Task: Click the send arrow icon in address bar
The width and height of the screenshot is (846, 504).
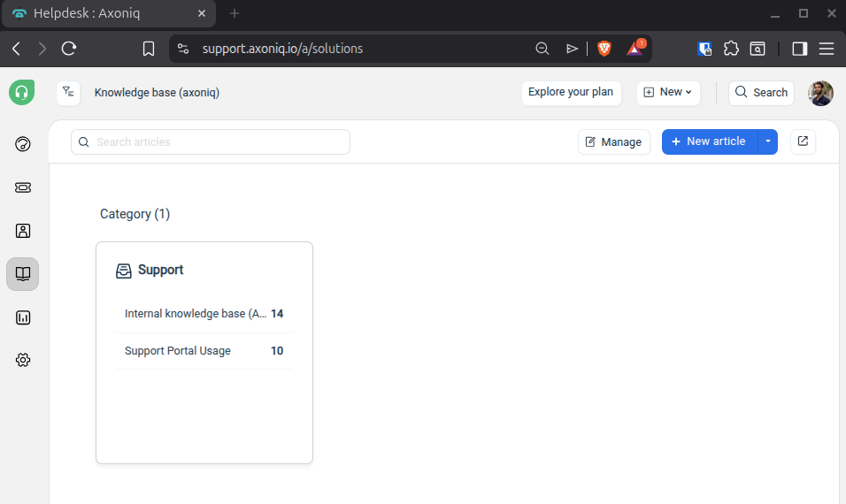Action: coord(572,49)
